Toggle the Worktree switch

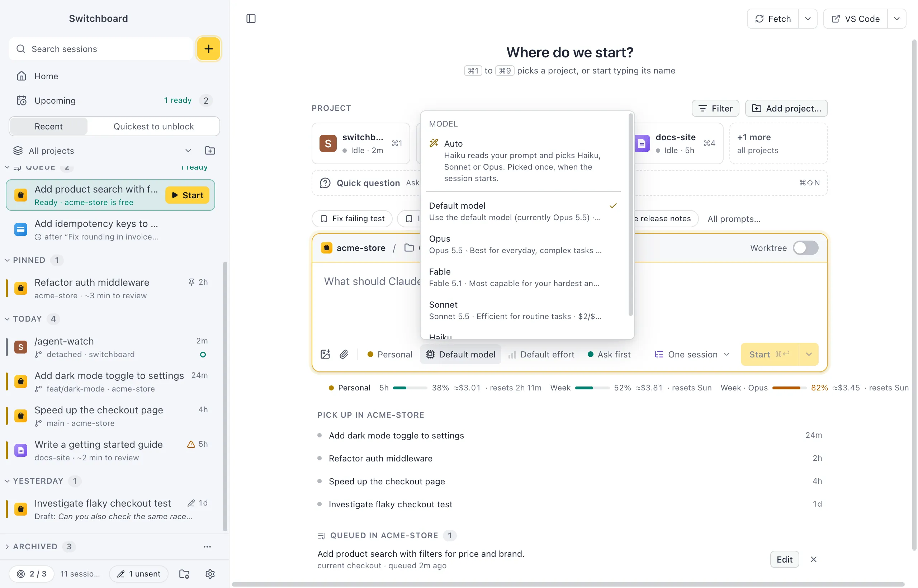805,248
